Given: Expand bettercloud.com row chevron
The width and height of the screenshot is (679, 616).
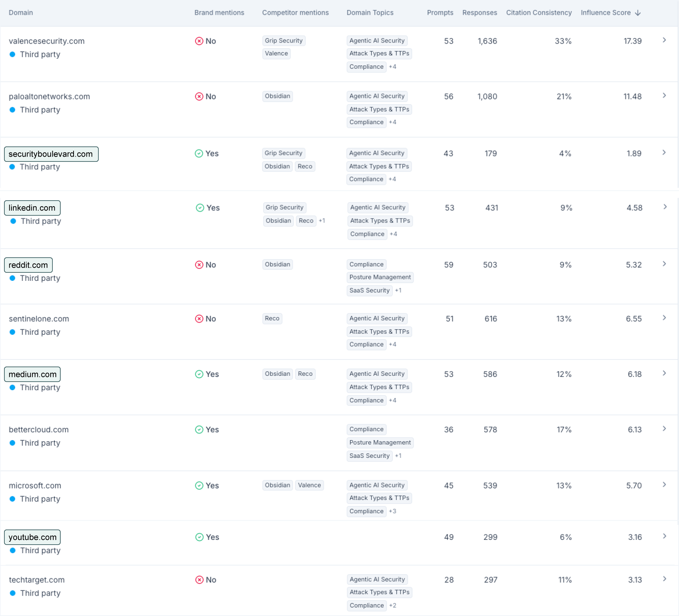Looking at the screenshot, I should point(664,428).
